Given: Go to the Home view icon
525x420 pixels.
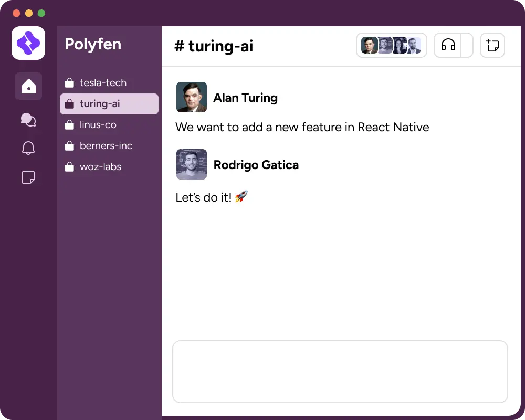Looking at the screenshot, I should pos(28,86).
